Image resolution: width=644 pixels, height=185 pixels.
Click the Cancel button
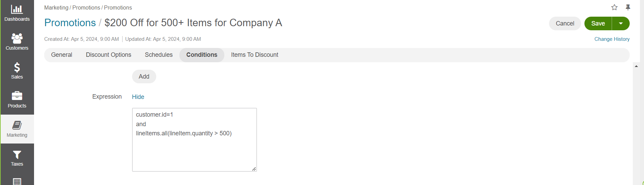point(565,23)
